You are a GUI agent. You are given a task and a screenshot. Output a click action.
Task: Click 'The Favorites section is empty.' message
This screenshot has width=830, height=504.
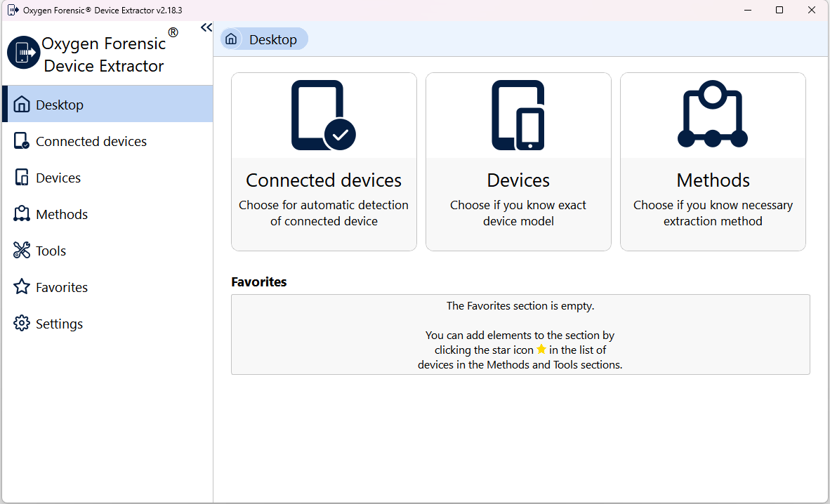520,306
